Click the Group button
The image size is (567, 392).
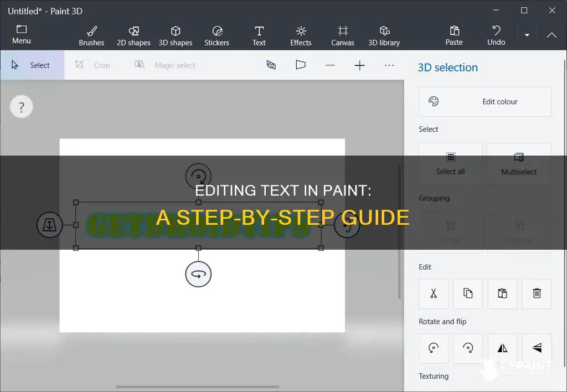pos(451,233)
